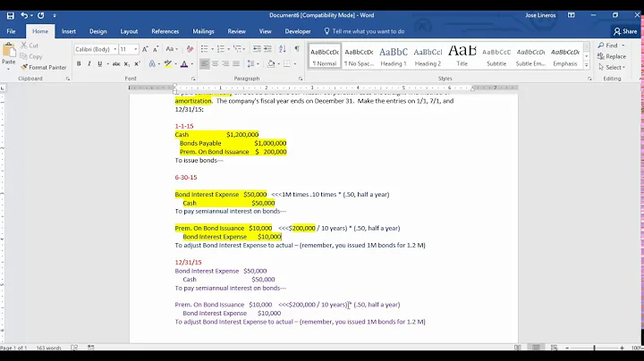Expand the Font dialog launcher
The height and width of the screenshot is (361, 644).
tap(193, 79)
